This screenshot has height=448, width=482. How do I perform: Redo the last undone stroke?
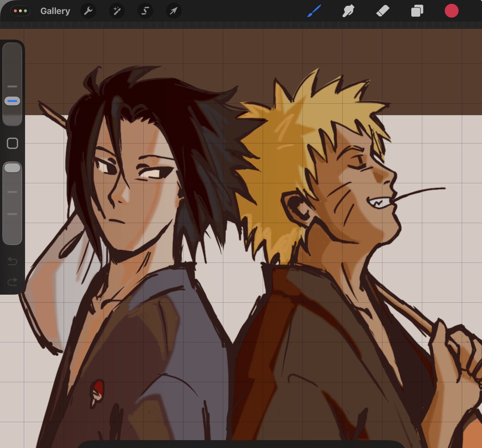point(12,282)
